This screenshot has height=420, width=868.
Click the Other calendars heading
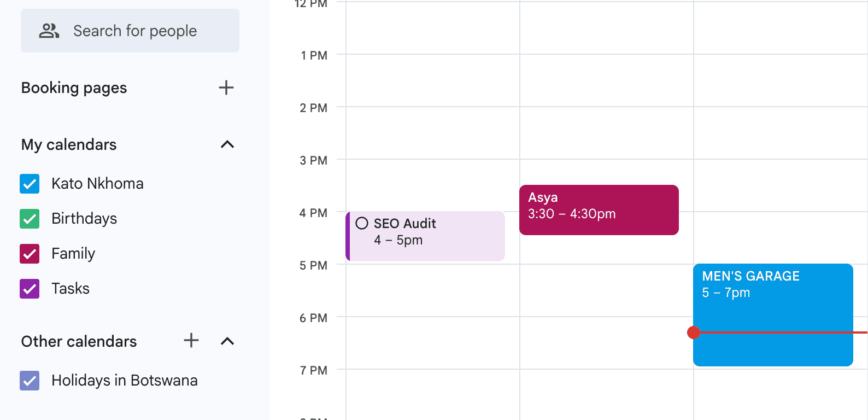click(x=79, y=341)
